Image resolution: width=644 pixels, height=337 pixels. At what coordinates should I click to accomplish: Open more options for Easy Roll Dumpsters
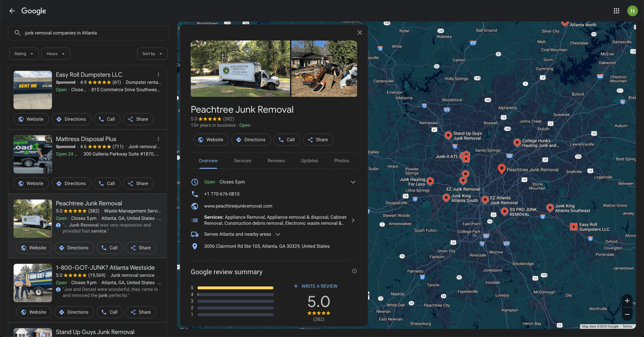[x=159, y=75]
